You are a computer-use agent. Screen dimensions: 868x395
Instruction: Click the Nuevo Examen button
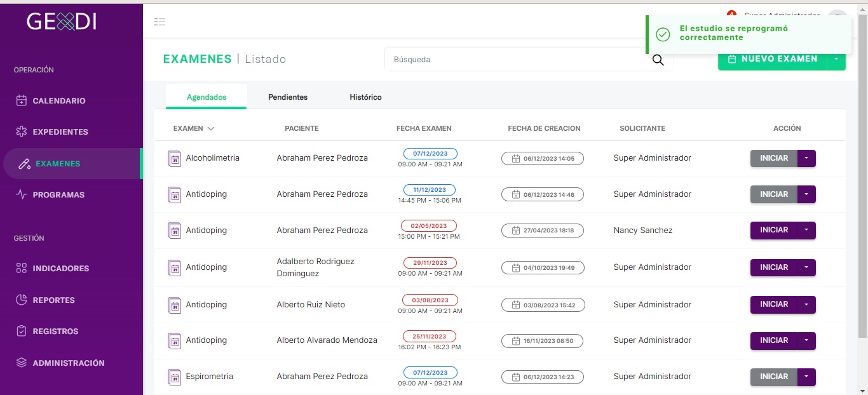[x=773, y=59]
